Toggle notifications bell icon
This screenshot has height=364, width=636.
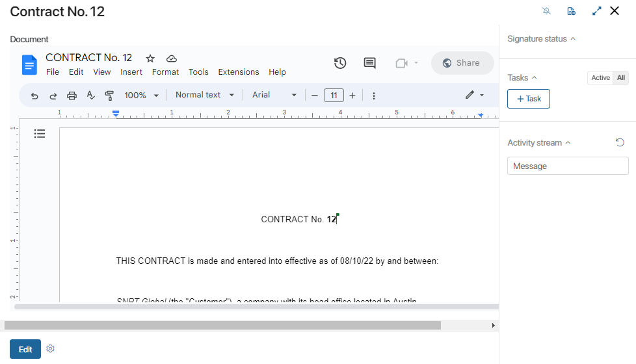[x=546, y=11]
